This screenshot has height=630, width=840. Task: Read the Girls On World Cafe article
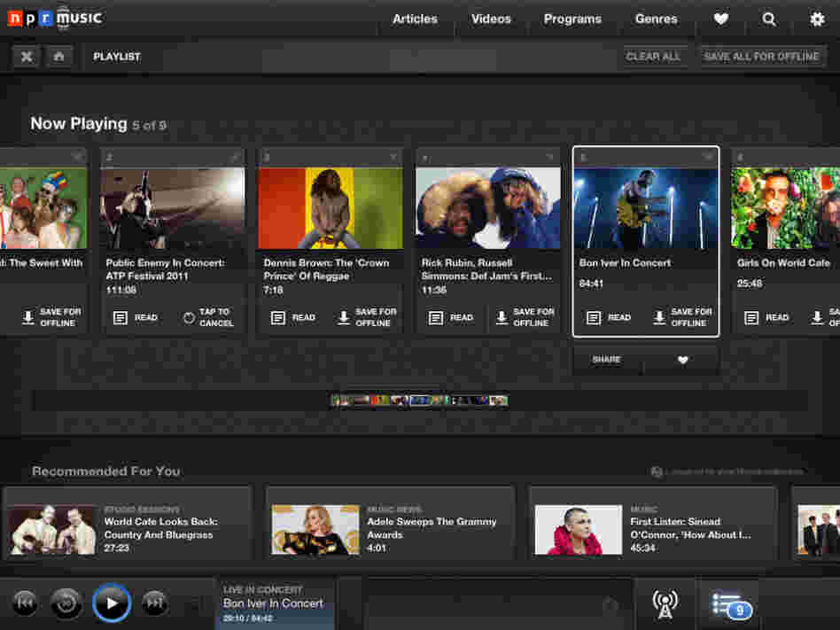click(x=766, y=318)
